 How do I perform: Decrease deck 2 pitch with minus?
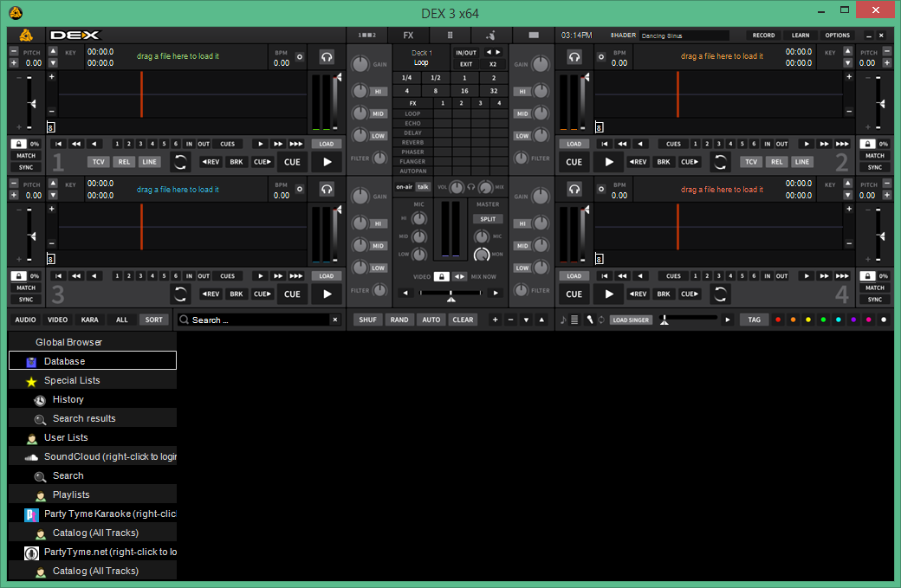point(887,51)
